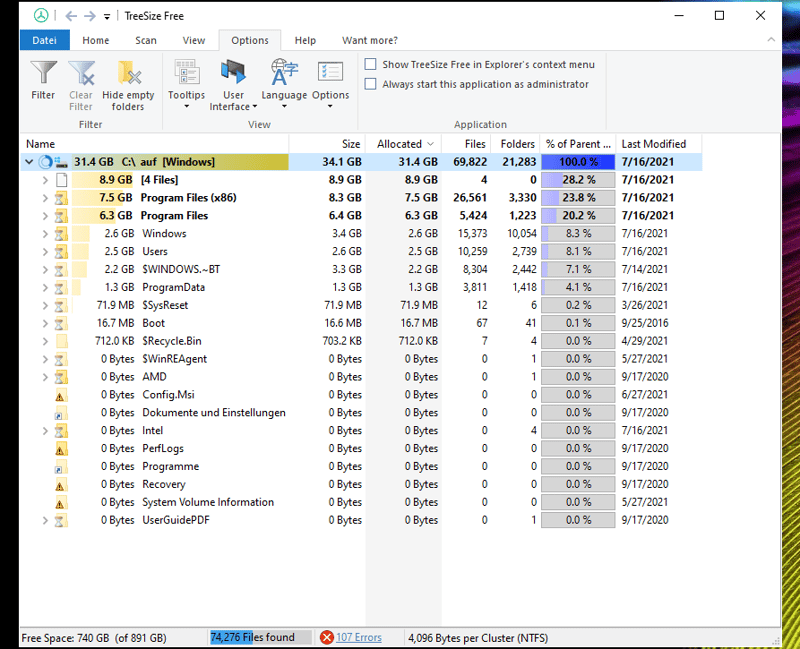Click the Filter funnel icon
The height and width of the screenshot is (649, 800).
[43, 73]
